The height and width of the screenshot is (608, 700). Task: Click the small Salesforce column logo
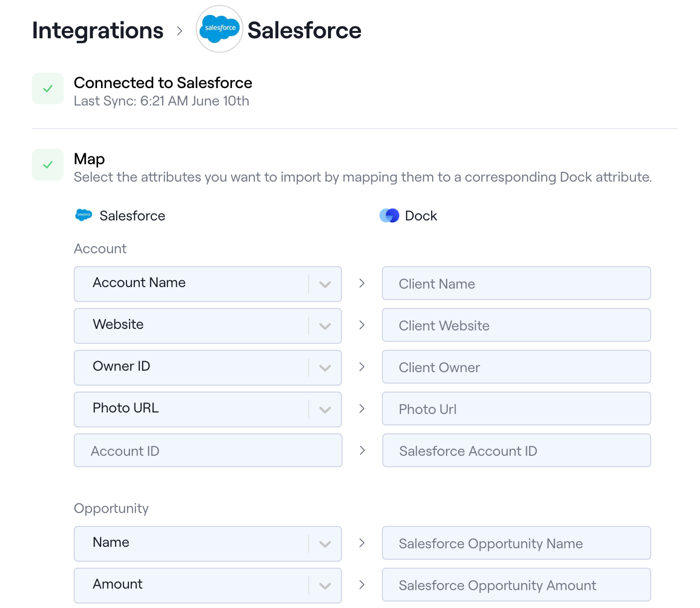click(84, 215)
